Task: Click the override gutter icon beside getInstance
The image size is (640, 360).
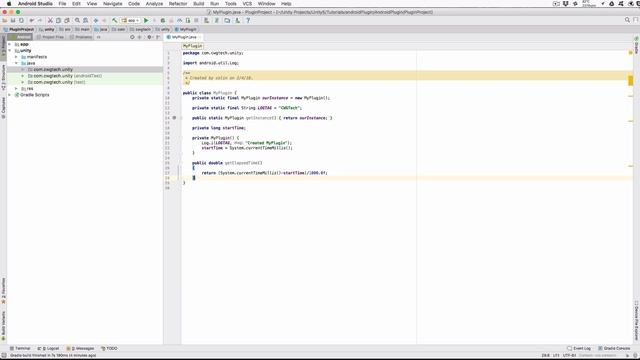Action: [x=174, y=118]
